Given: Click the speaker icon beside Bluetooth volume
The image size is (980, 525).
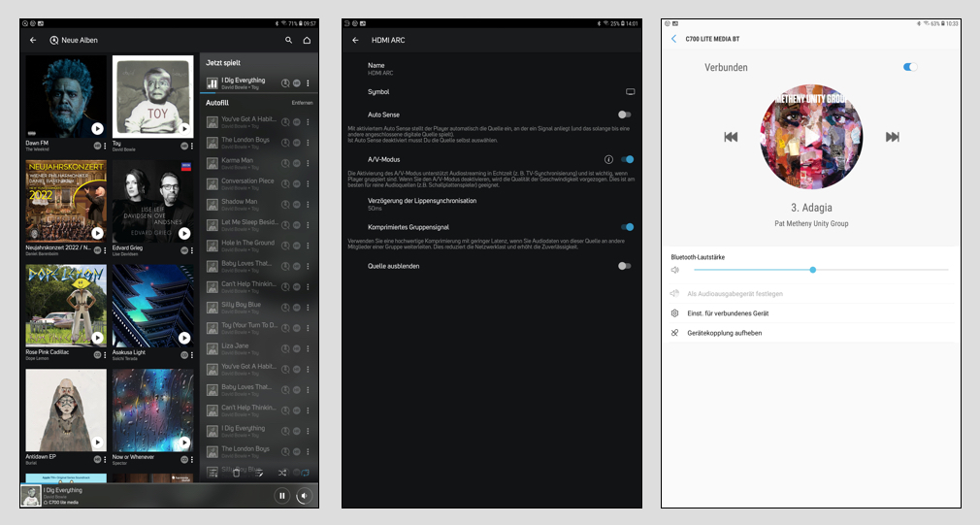Looking at the screenshot, I should click(x=675, y=270).
